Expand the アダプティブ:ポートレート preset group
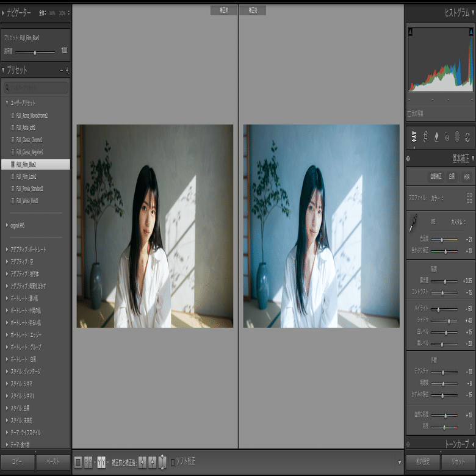The width and height of the screenshot is (476, 476). 7,249
